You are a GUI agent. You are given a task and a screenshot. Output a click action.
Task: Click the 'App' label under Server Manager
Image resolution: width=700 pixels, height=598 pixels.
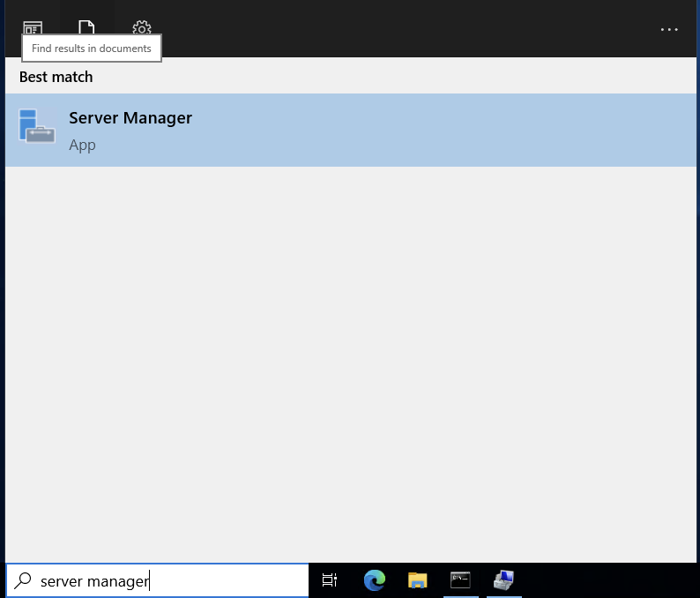[82, 146]
